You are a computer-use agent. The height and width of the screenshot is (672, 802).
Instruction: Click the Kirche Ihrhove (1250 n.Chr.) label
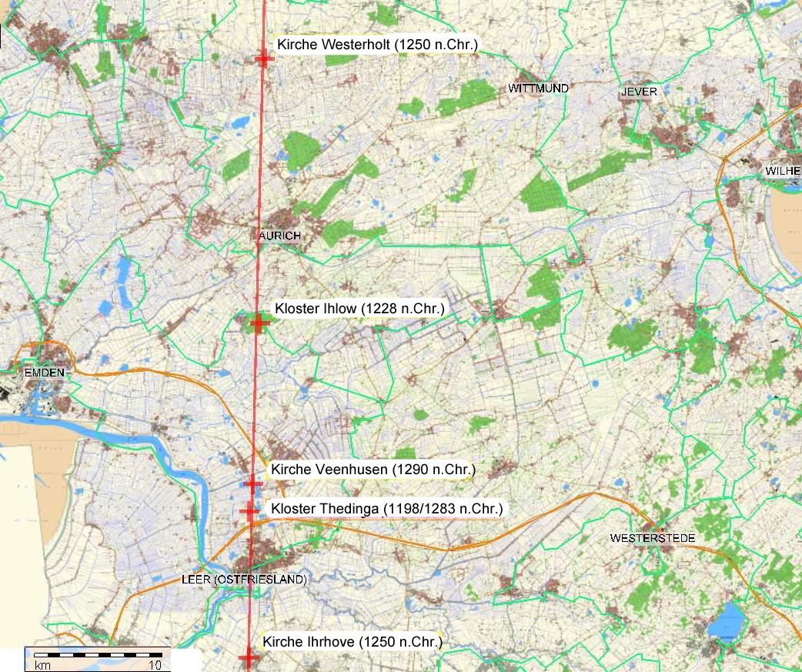353,642
